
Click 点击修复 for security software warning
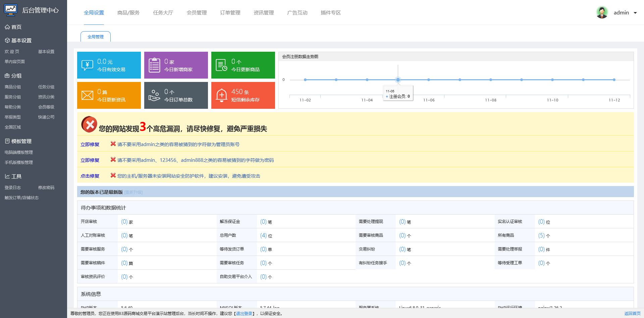90,176
